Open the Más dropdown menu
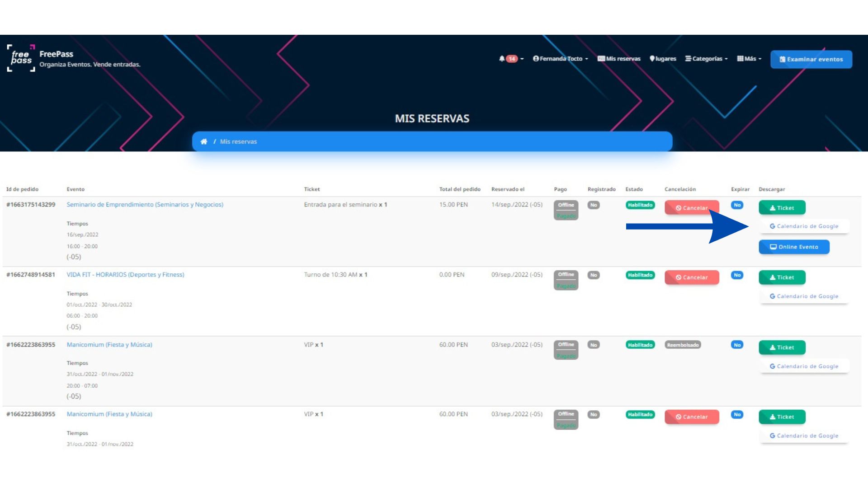Viewport: 868px width, 488px height. click(749, 59)
